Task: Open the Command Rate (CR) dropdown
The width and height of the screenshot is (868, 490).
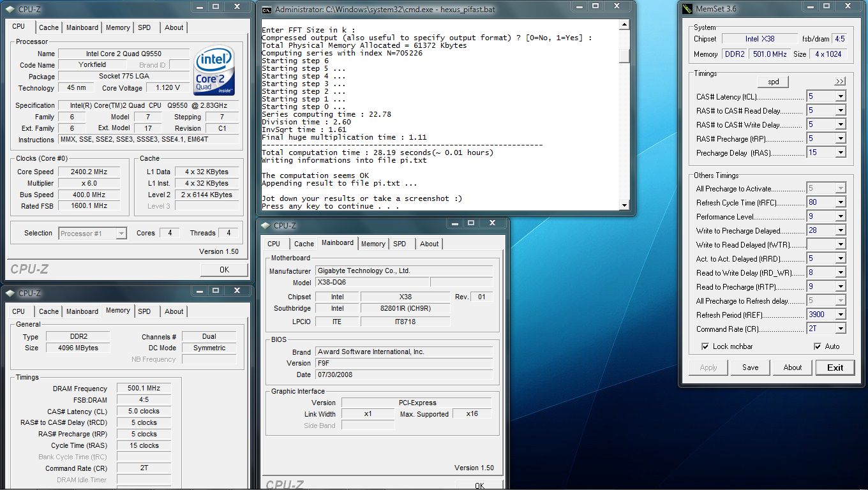Action: [840, 329]
